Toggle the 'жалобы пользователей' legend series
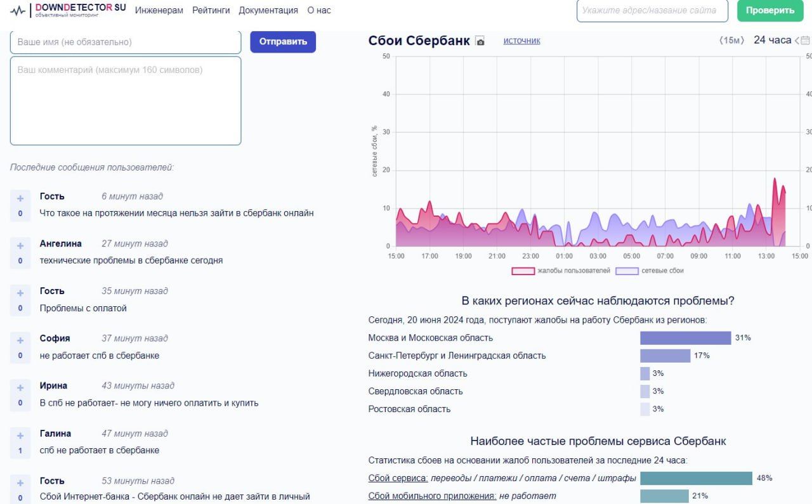Viewport: 812px width, 504px height. point(561,271)
